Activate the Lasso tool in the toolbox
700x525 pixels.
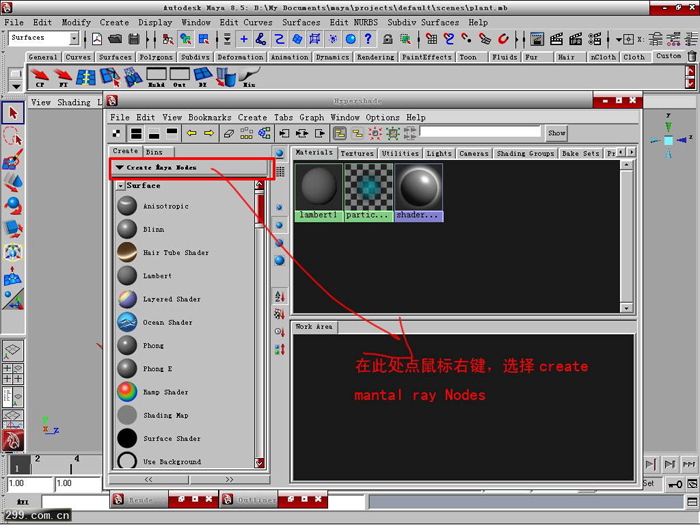click(13, 136)
